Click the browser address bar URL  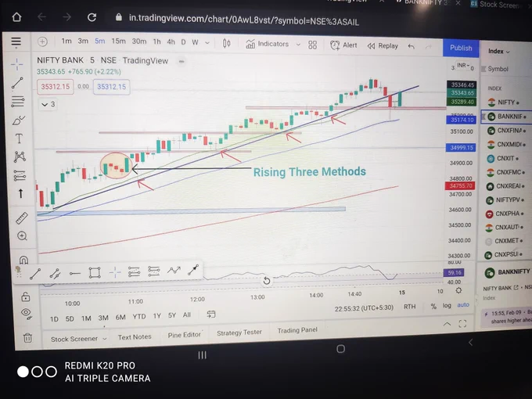click(243, 20)
